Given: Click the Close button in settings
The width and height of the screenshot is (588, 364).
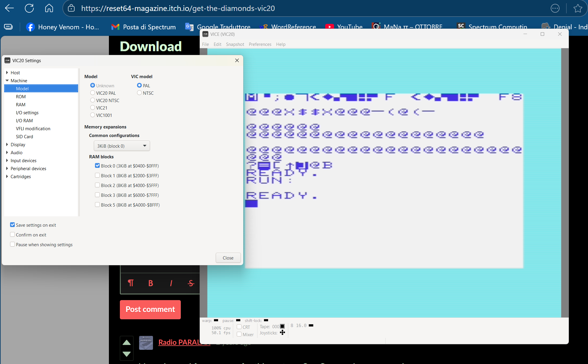Looking at the screenshot, I should (x=228, y=258).
